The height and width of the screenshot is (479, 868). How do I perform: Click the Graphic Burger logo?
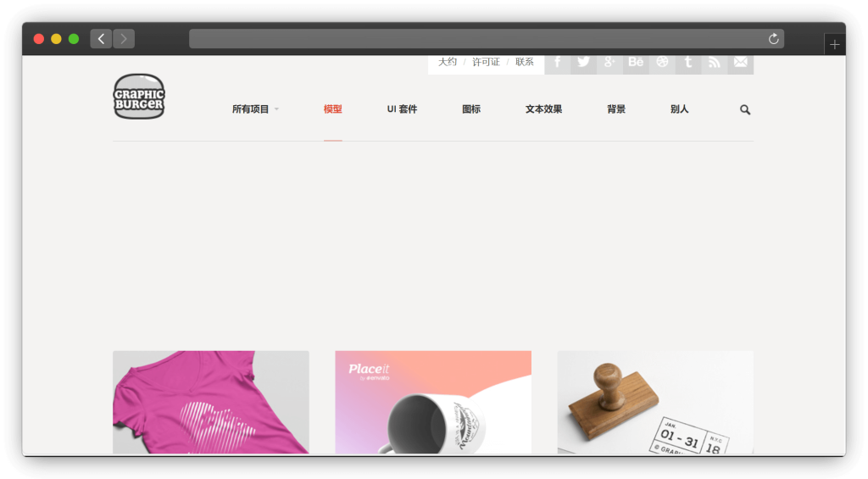(x=139, y=97)
